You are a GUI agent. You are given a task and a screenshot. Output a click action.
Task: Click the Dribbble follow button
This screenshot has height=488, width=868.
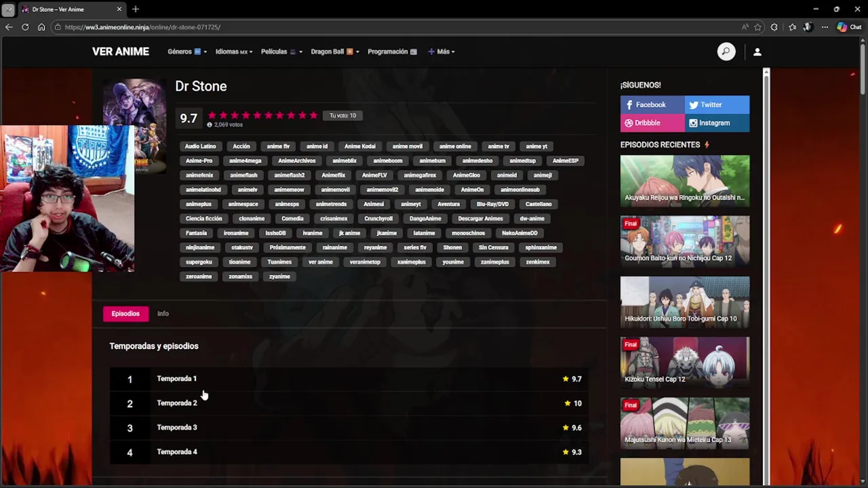click(652, 123)
